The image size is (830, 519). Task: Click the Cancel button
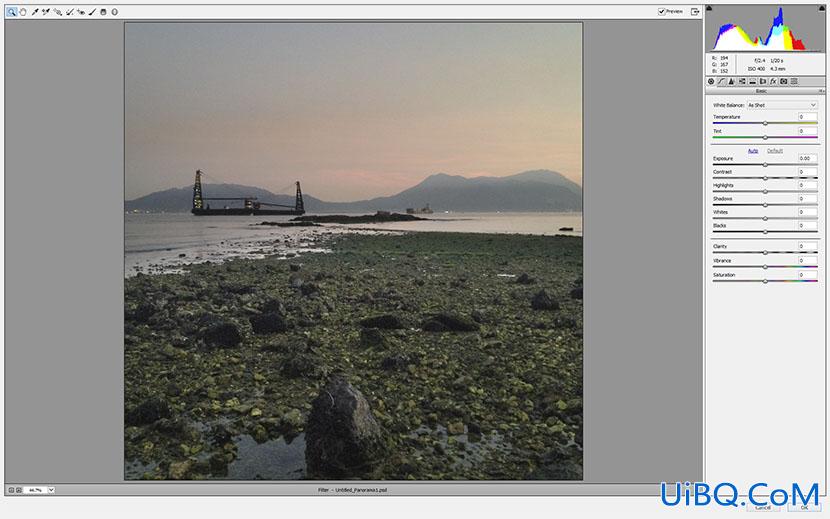pos(763,508)
